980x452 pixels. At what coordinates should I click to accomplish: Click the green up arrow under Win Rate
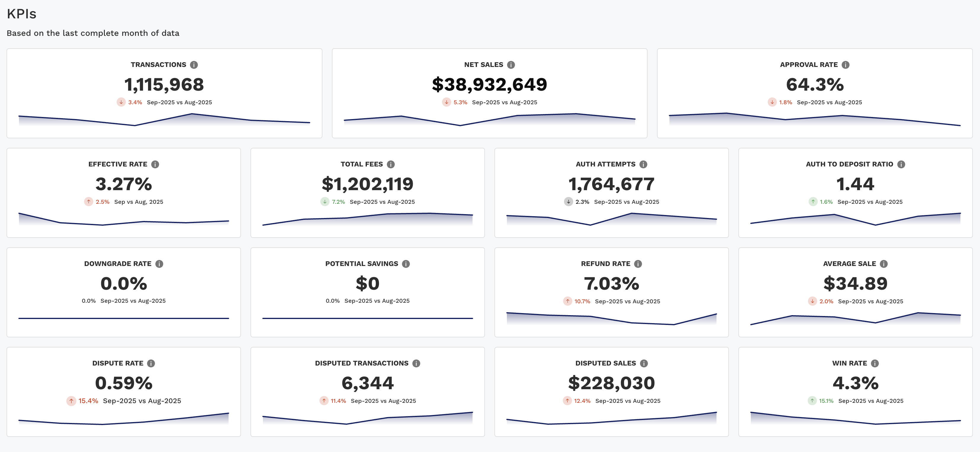(812, 401)
